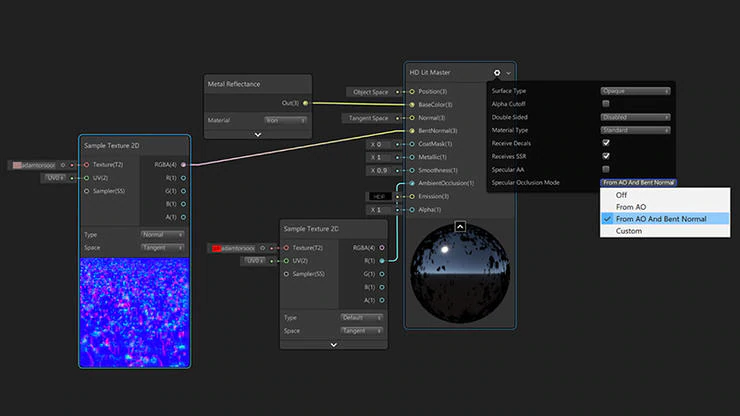Viewport: 740px width, 416px height.
Task: Edit the Smoothness X 0.9 value field
Action: coord(380,170)
